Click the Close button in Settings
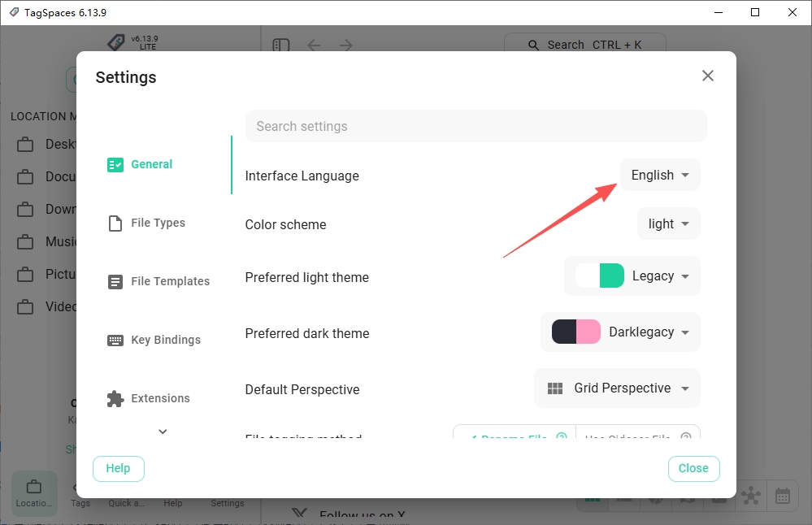The image size is (812, 525). (x=693, y=469)
